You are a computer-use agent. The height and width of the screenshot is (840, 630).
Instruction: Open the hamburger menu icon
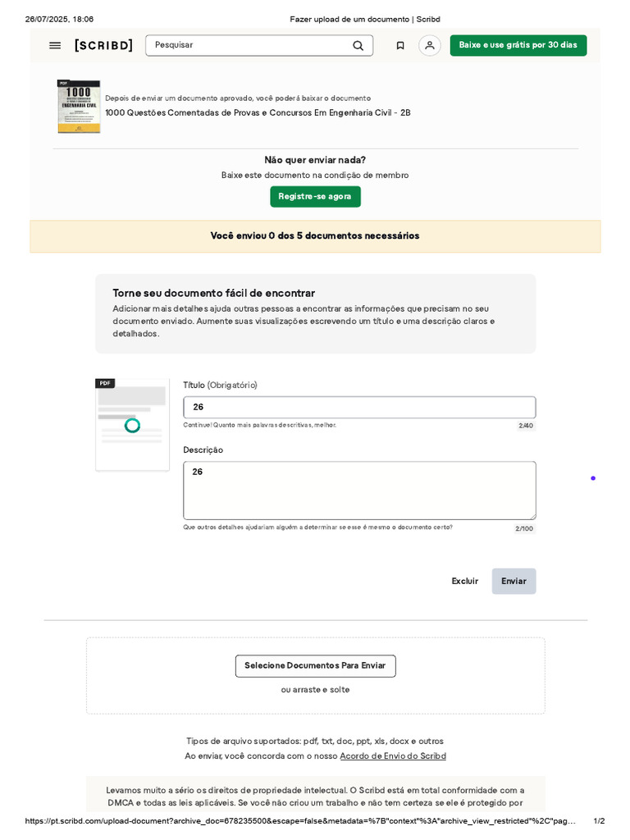55,45
